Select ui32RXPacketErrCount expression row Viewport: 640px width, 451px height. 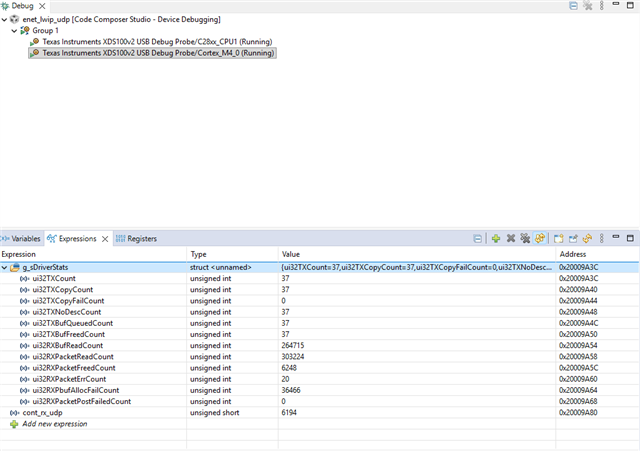pos(320,379)
